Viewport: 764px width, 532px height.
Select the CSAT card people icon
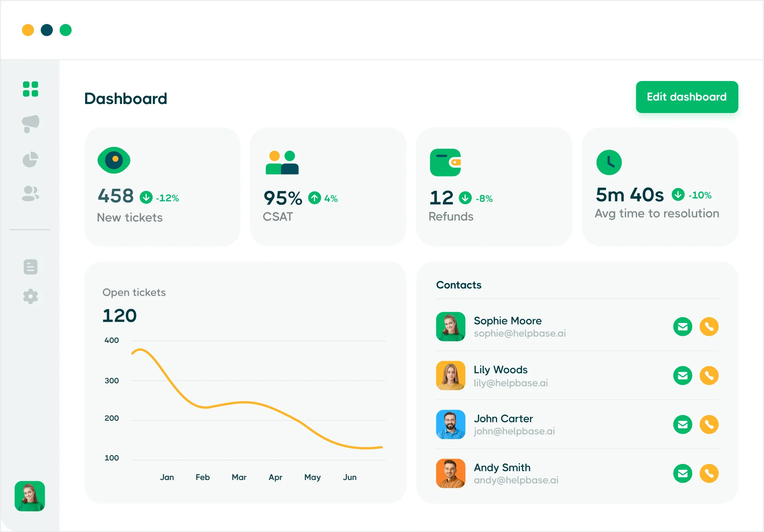click(x=282, y=162)
